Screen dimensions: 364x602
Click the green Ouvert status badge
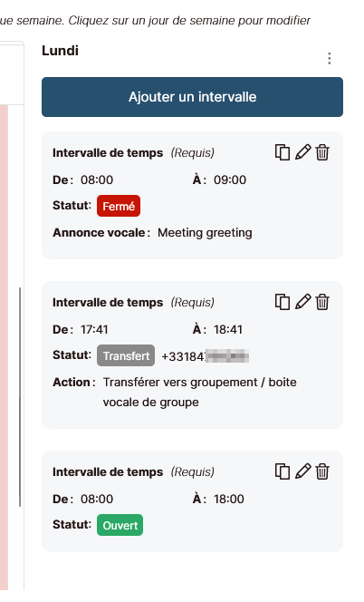pos(120,525)
